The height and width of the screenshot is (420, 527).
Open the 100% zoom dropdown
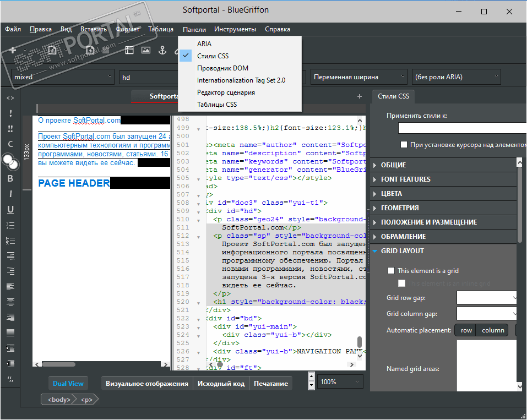point(340,382)
